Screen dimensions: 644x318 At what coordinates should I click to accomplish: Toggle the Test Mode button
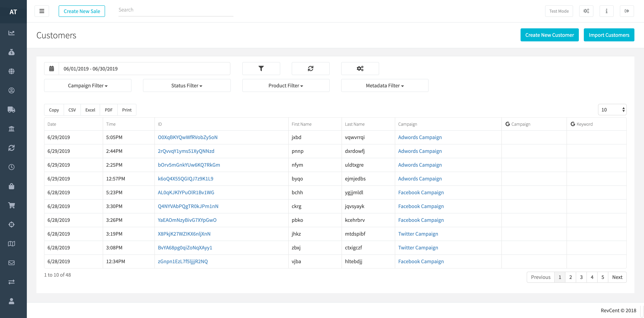pos(559,11)
